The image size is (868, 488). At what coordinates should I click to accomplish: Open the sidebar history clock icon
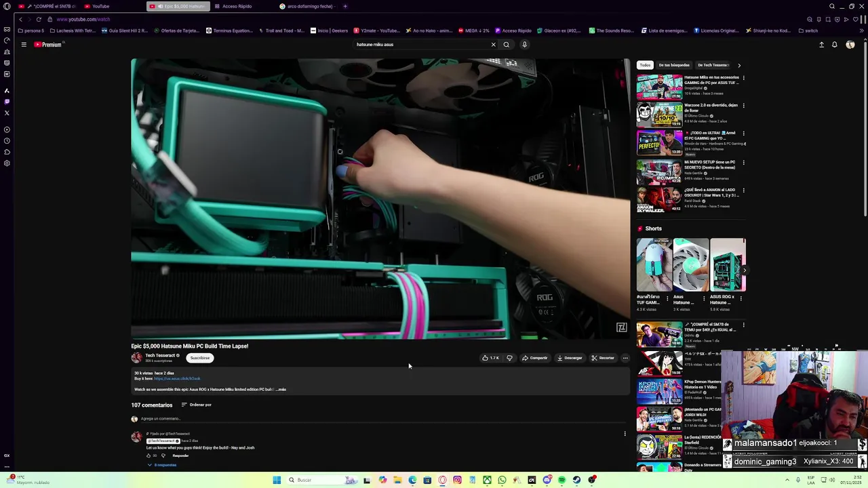pos(7,141)
